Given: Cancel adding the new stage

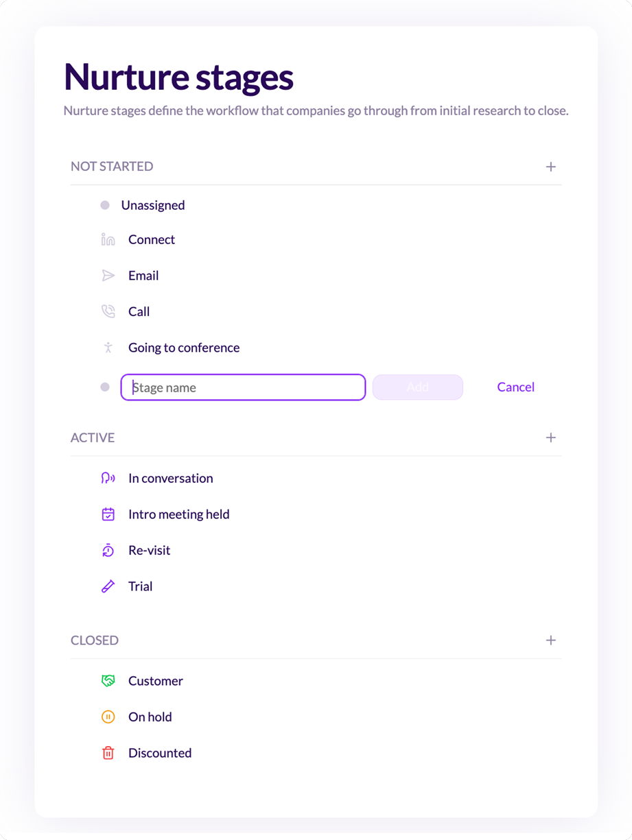Looking at the screenshot, I should (515, 387).
